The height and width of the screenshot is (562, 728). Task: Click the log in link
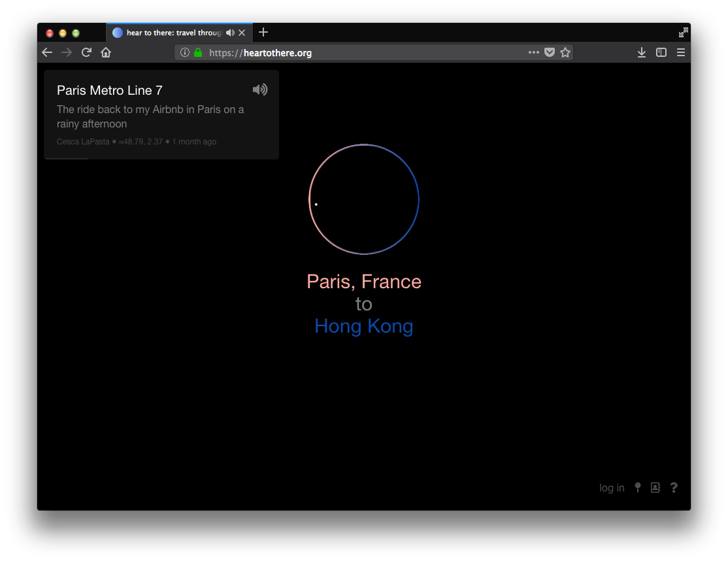click(612, 488)
